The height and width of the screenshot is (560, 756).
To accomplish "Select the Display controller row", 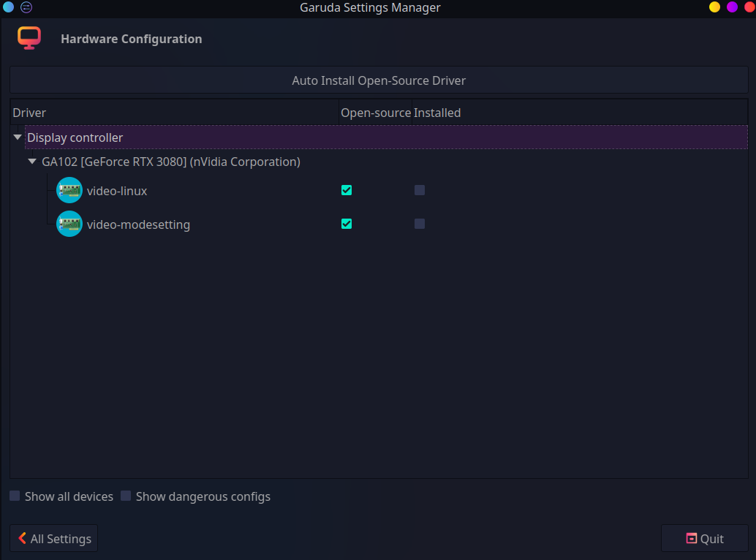I will pyautogui.click(x=386, y=137).
